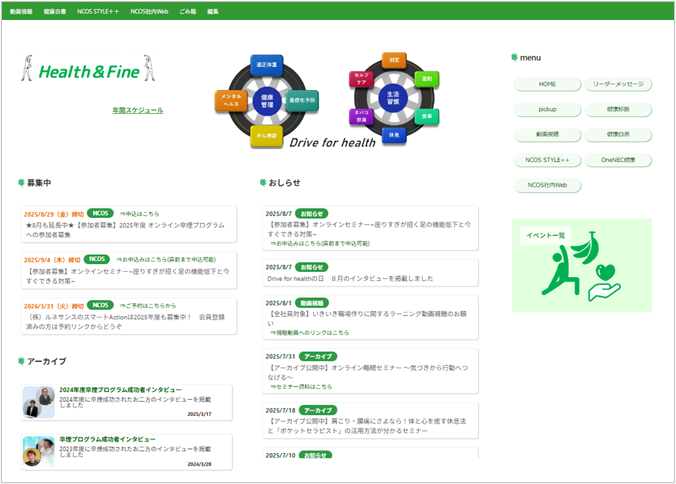Open the 動画視聴 top menu item
676x484 pixels.
pos(21,11)
